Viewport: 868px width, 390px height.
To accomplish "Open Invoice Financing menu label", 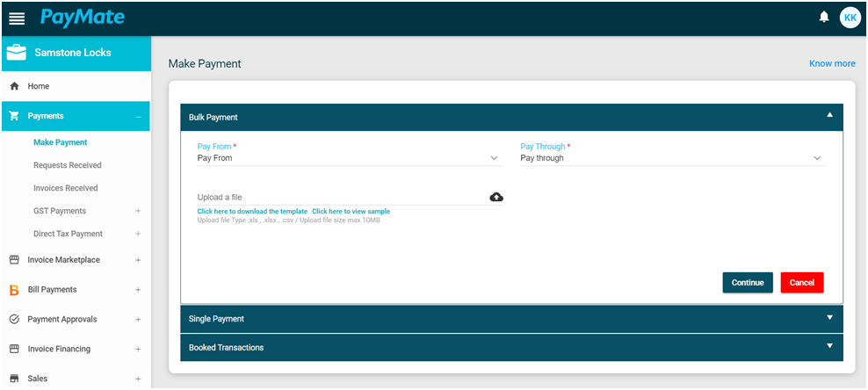I will (59, 349).
